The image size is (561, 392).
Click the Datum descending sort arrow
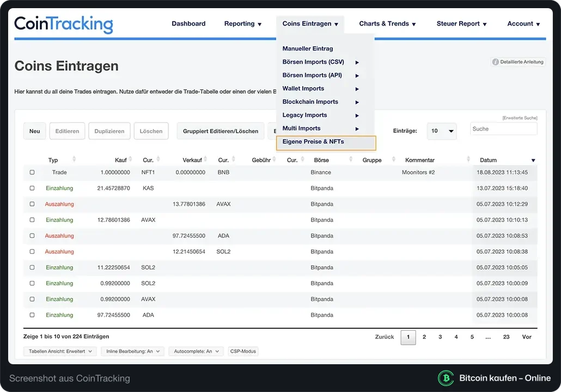tap(533, 160)
